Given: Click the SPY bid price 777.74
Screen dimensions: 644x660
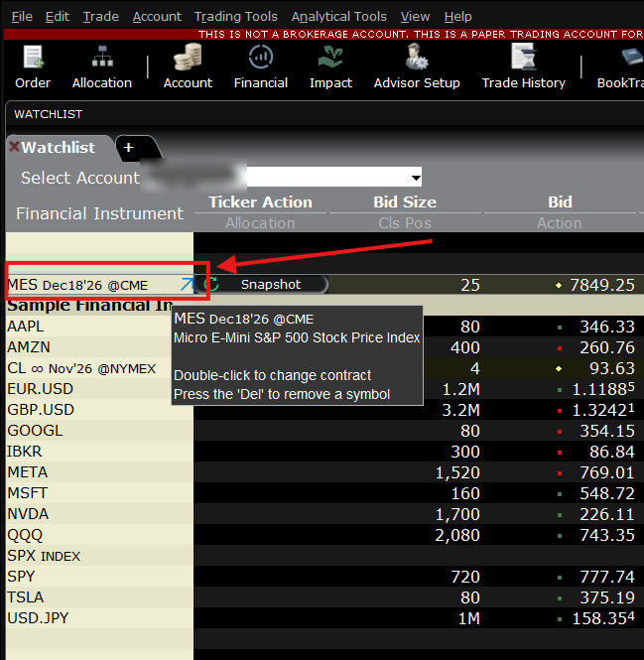Looking at the screenshot, I should (607, 577).
